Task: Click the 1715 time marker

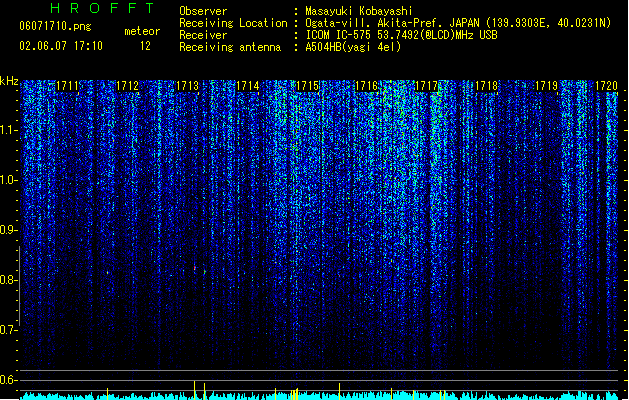Action: [307, 86]
